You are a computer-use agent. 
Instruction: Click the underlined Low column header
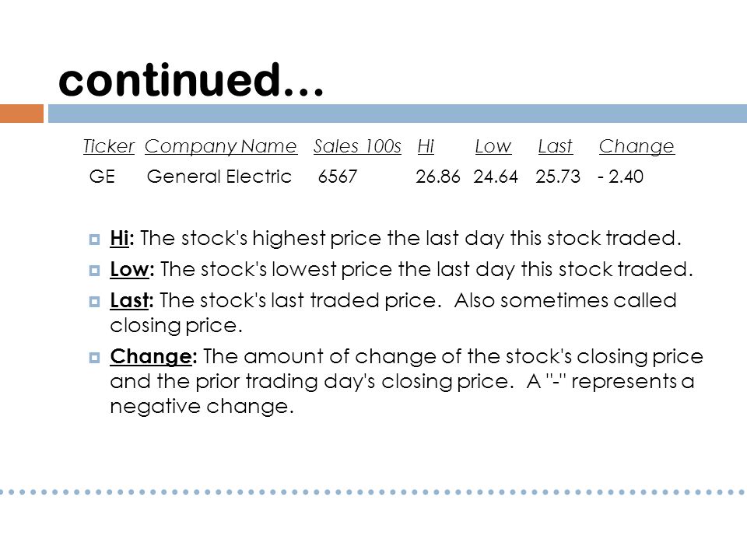(x=493, y=146)
